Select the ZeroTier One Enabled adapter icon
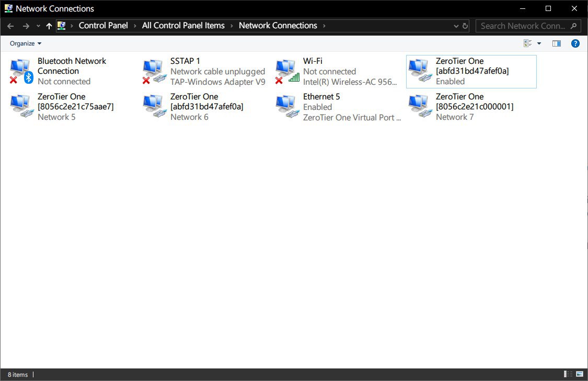The image size is (588, 381). point(420,71)
